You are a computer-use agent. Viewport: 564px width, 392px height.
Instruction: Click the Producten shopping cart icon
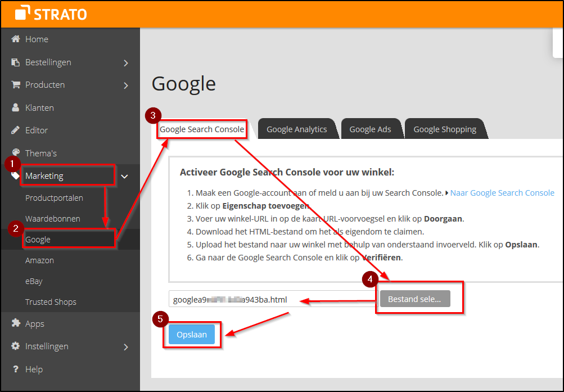(16, 85)
